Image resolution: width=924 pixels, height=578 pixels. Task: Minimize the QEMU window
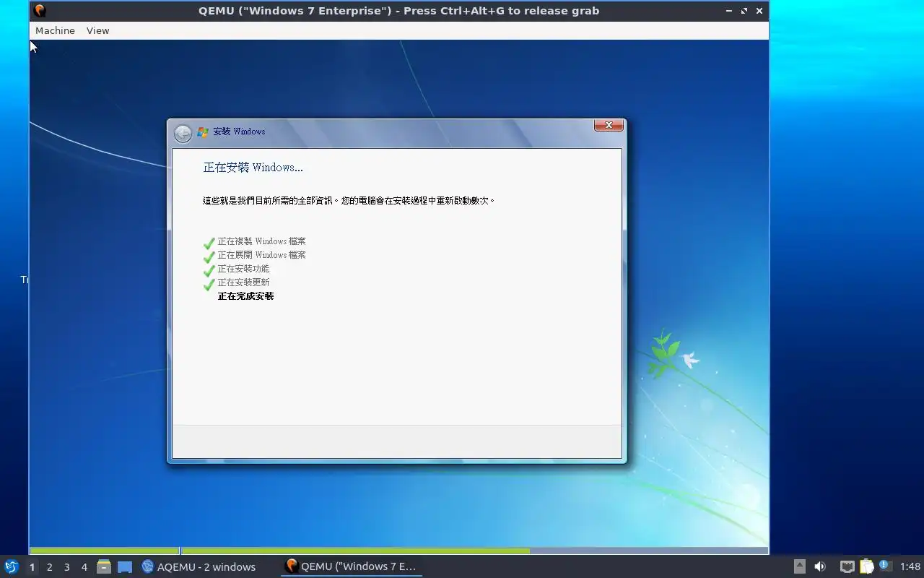tap(729, 11)
